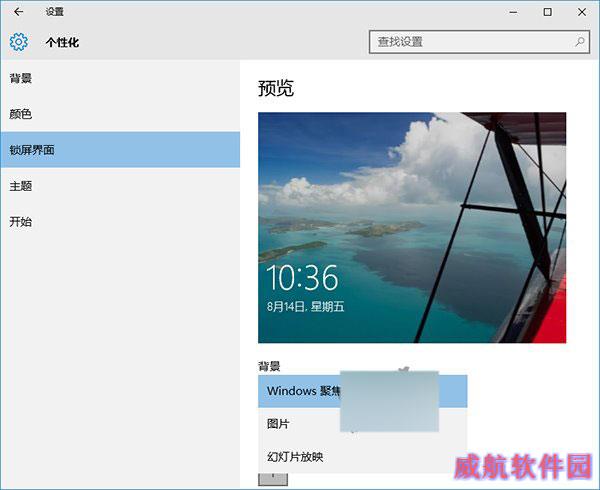
Task: Choose 图片 as lock screen background
Action: coord(362,424)
